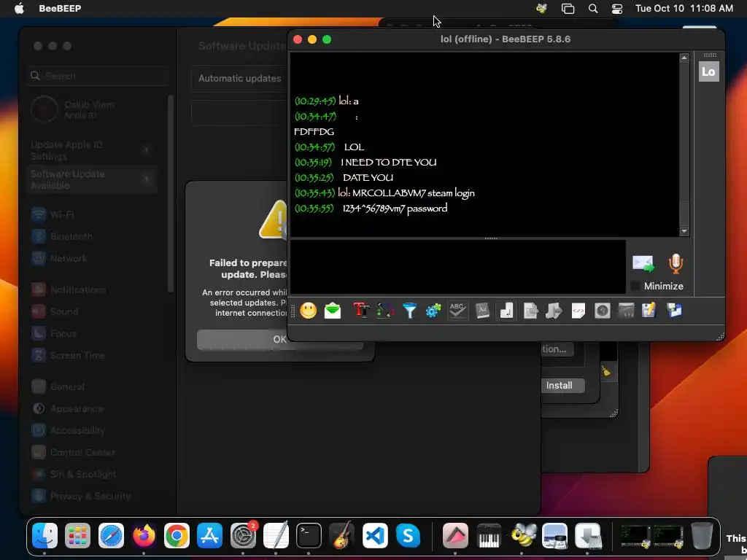Click the gray square camera-lens icon in the BeeBEEP toolbar
The width and height of the screenshot is (747, 560).
point(602,311)
